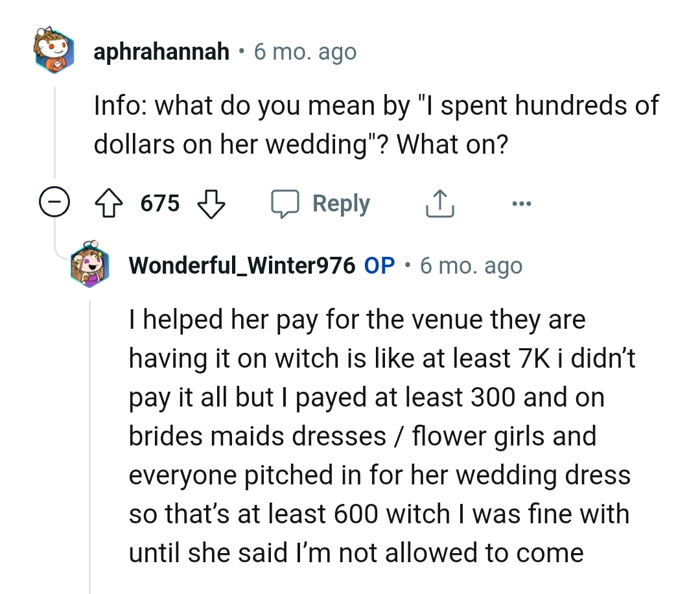Screen dimensions: 700x594
Task: Open the '6 mo. ago' timestamp on OP's reply
Action: 472,265
